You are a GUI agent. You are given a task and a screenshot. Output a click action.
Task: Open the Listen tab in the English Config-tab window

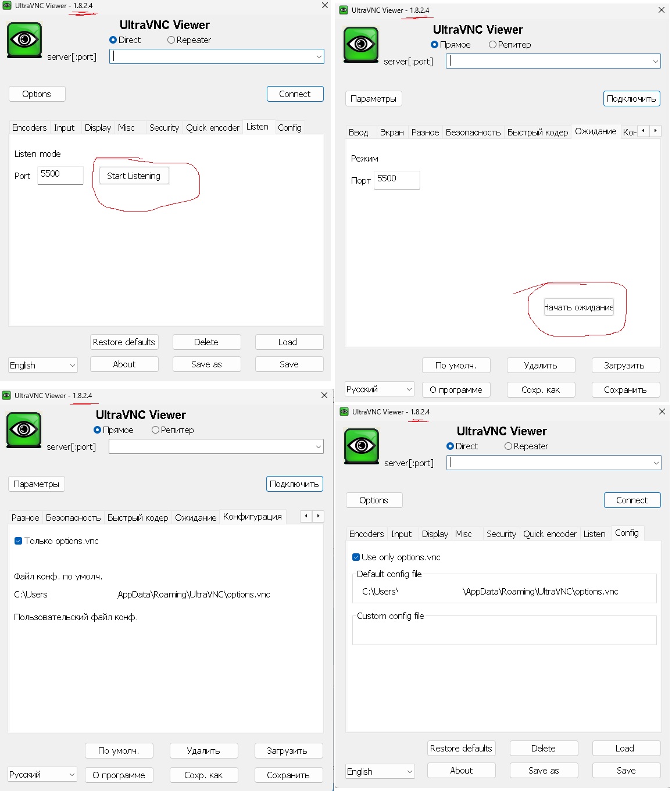[594, 534]
